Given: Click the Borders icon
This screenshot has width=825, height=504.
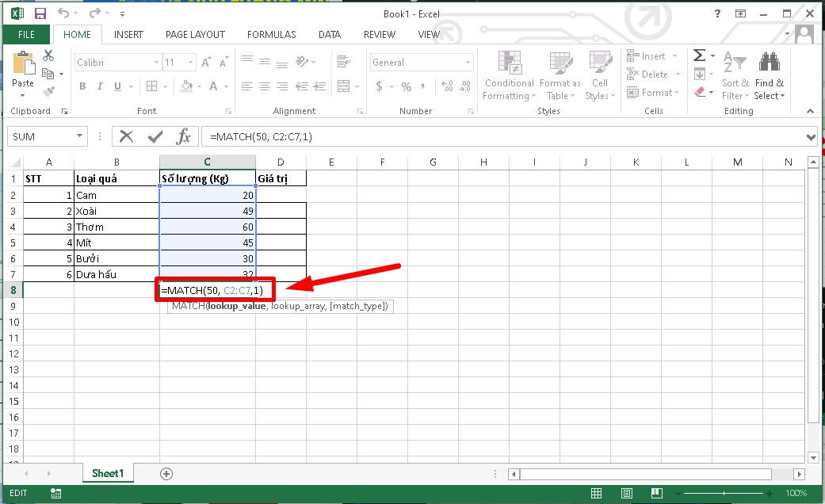Looking at the screenshot, I should point(151,86).
